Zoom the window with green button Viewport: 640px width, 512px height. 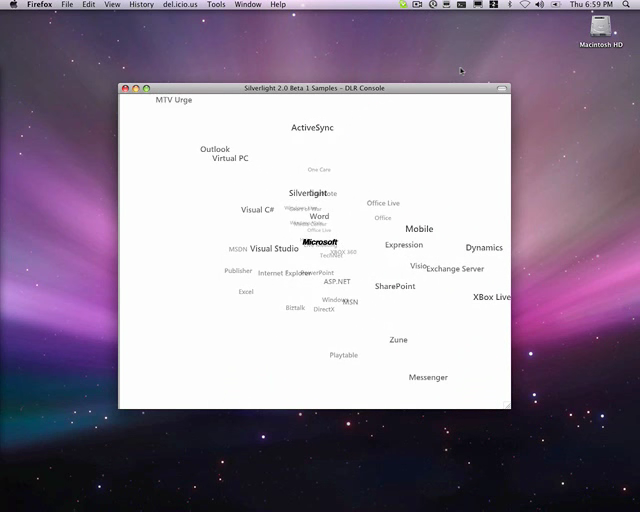coord(147,88)
